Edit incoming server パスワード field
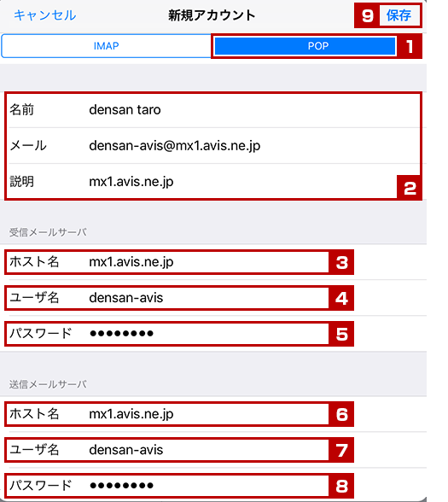The height and width of the screenshot is (502, 448). [167, 334]
